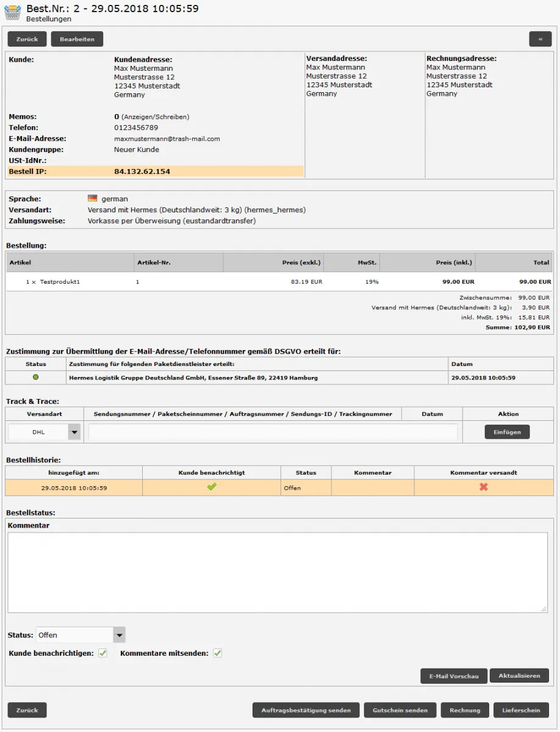Uncheck the Kommentare mitsenden checkbox
Screen dimensions: 560x732
[x=217, y=653]
